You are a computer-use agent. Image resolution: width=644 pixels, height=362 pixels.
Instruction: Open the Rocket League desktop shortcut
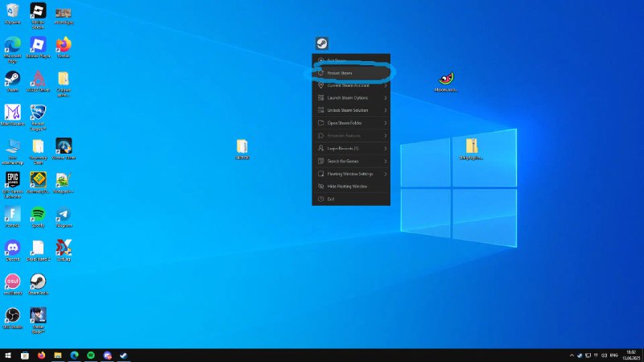(38, 112)
